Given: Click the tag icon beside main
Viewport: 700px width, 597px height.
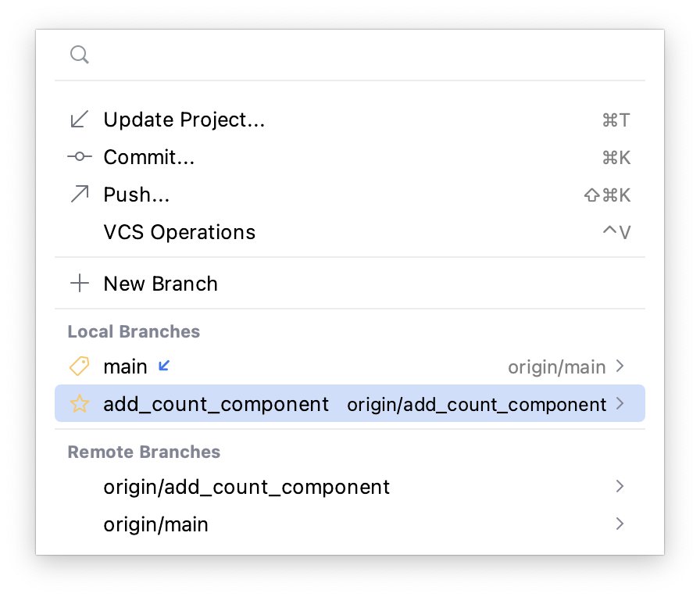Looking at the screenshot, I should tap(80, 366).
